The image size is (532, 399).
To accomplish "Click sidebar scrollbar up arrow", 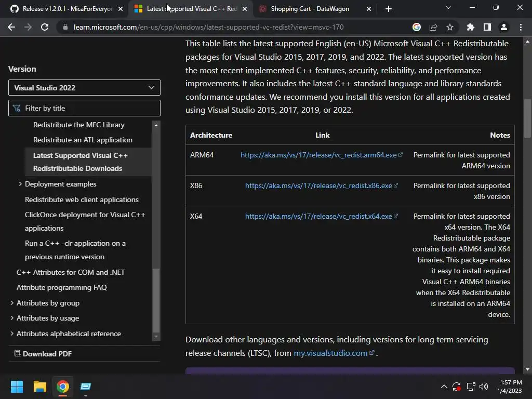I will (156, 125).
